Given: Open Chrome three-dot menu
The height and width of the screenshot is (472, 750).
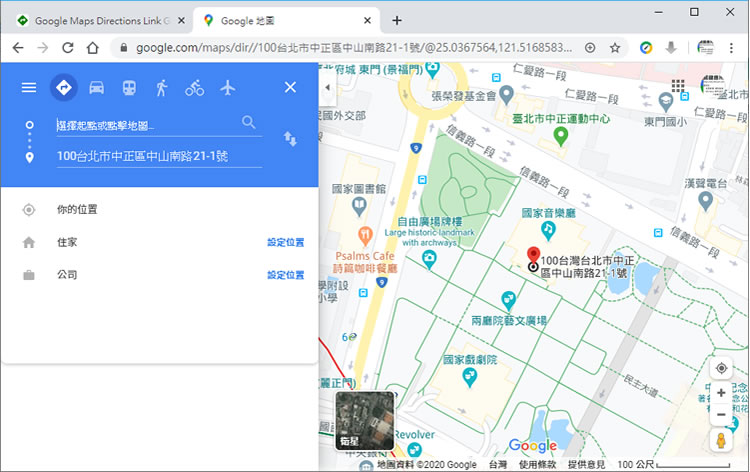Looking at the screenshot, I should click(x=731, y=48).
